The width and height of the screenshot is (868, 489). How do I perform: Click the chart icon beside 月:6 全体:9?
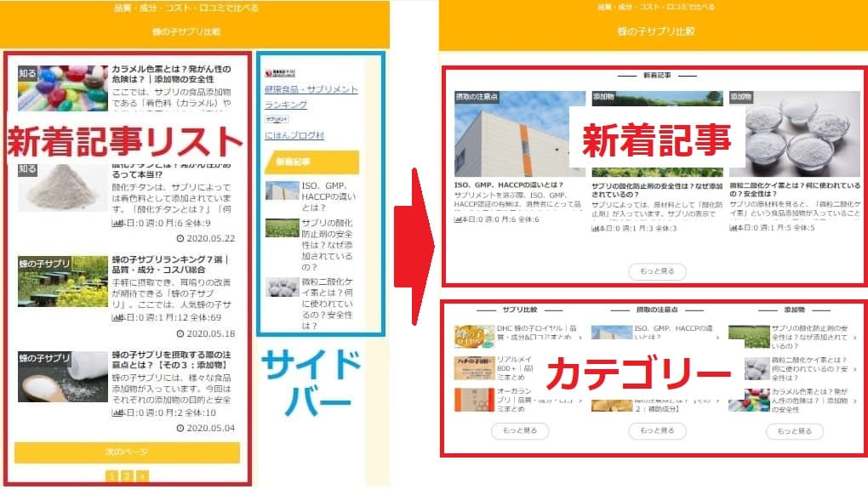pos(117,223)
